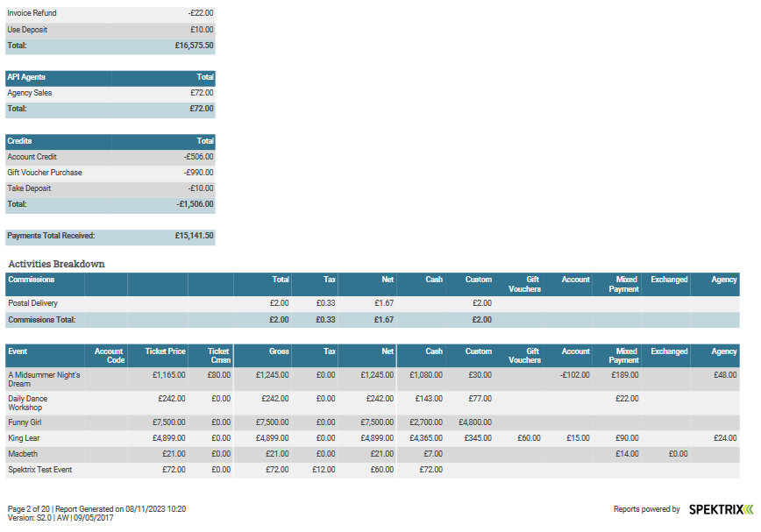
Task: Select the Funny Girl event row
Action: tap(373, 422)
